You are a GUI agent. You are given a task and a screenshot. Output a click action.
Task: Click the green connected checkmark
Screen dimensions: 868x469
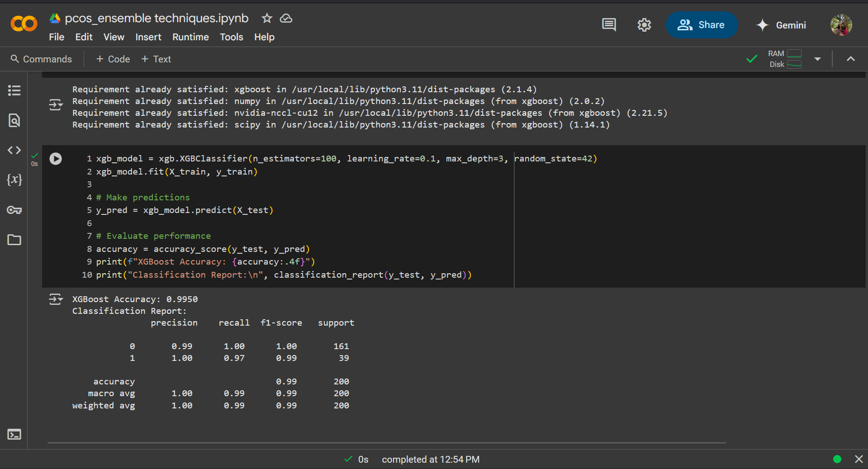coord(752,59)
